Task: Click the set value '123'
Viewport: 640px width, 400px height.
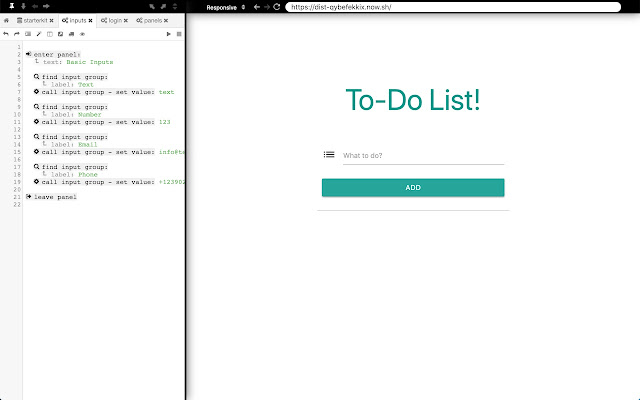Action: tap(164, 122)
